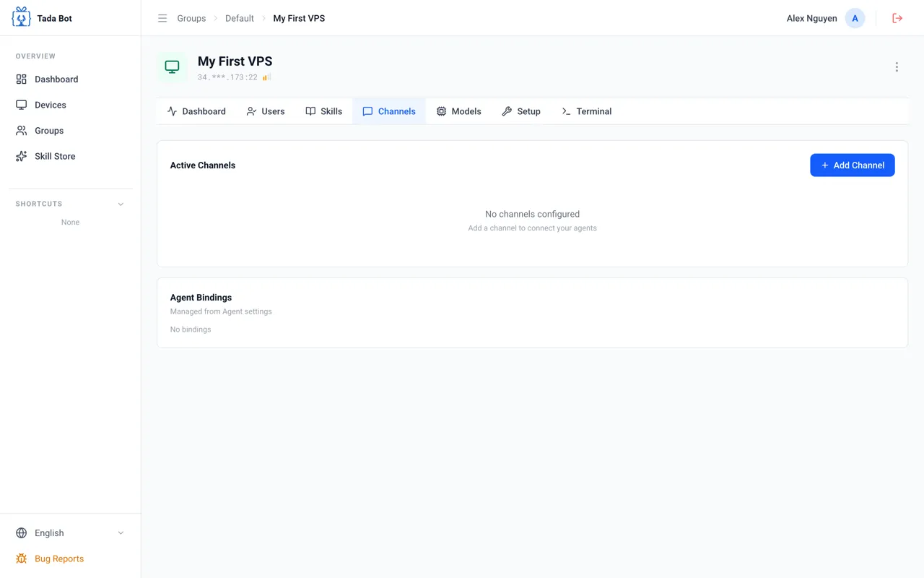The width and height of the screenshot is (924, 578).
Task: Go to Groups breadcrumb link
Action: pyautogui.click(x=191, y=18)
